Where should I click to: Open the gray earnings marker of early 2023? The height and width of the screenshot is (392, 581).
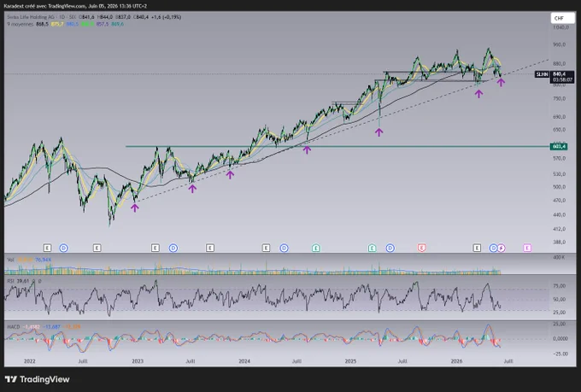point(156,248)
